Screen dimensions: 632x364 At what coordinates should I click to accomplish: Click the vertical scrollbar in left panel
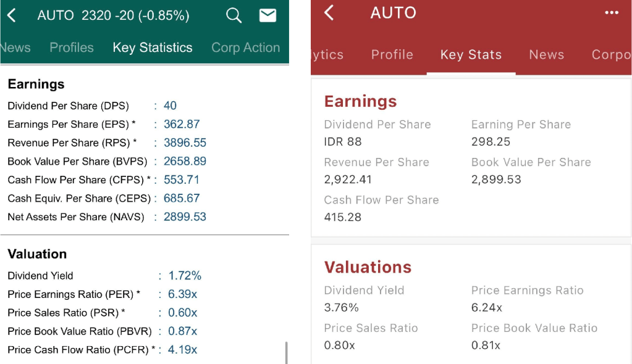coord(285,352)
